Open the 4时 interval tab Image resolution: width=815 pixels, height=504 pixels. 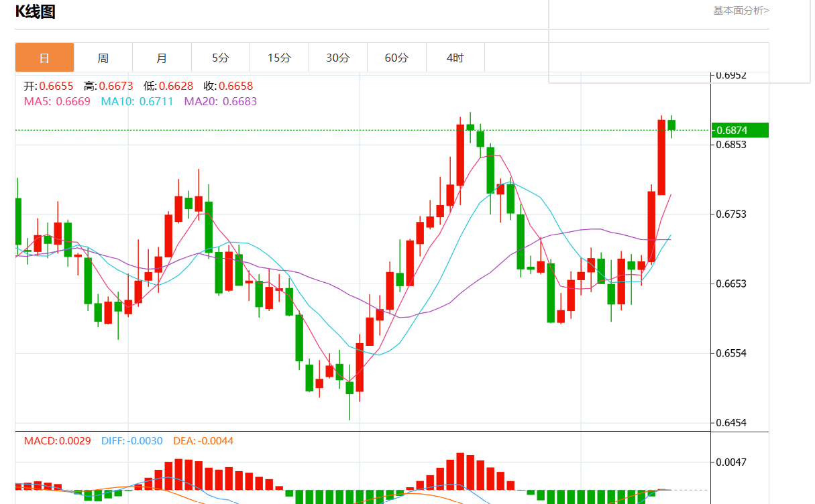[455, 58]
